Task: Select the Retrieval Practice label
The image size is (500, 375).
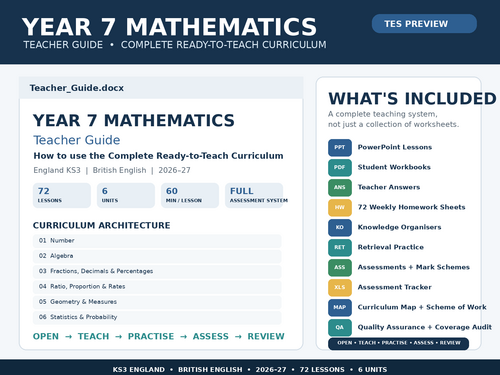Action: [391, 247]
